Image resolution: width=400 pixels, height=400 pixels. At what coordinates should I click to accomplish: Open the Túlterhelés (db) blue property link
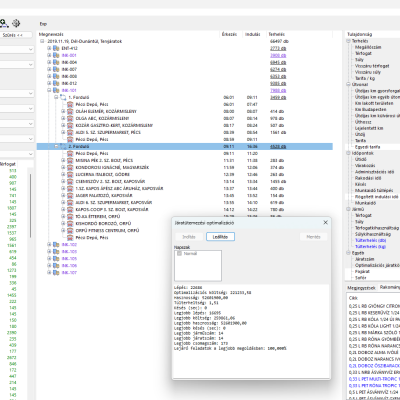pyautogui.click(x=370, y=240)
